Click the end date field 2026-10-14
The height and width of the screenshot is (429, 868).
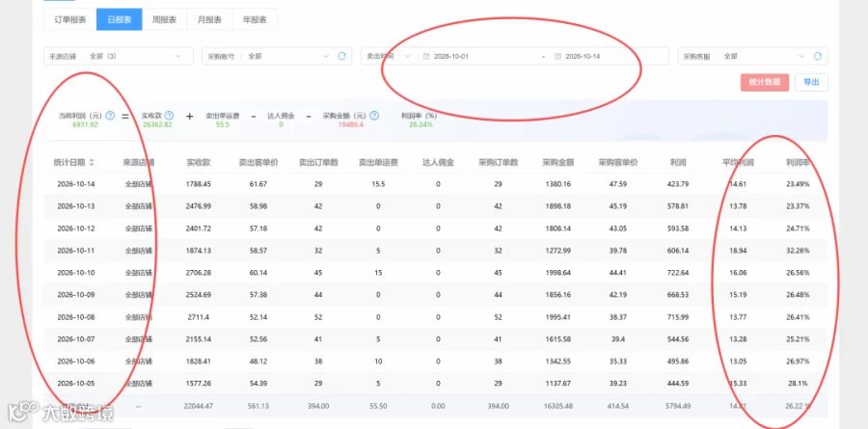click(583, 57)
